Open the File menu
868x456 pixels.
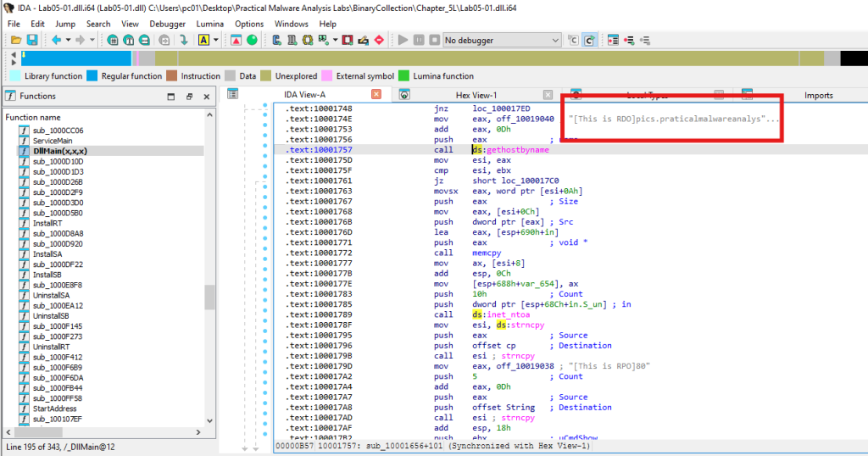click(14, 25)
